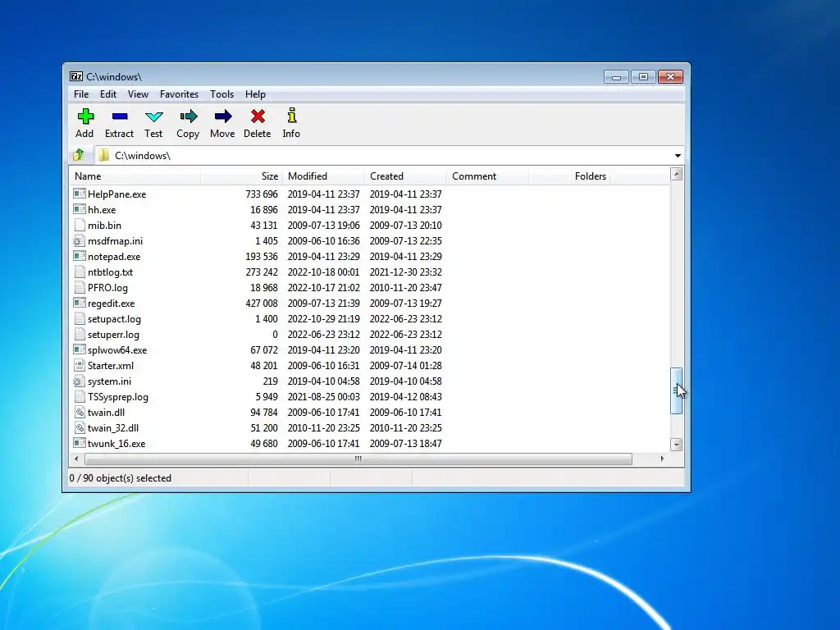Image resolution: width=840 pixels, height=630 pixels.
Task: Click the Copy toolbar icon
Action: coord(188,116)
